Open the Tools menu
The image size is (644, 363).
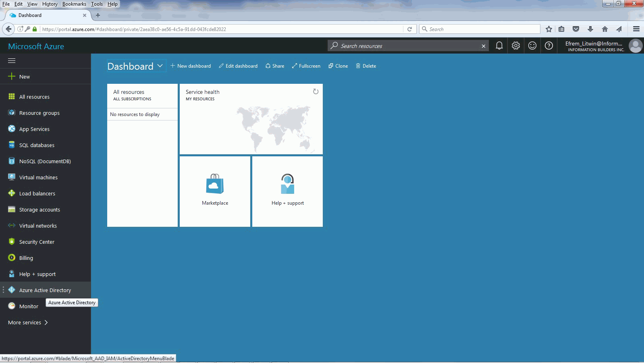pyautogui.click(x=97, y=4)
